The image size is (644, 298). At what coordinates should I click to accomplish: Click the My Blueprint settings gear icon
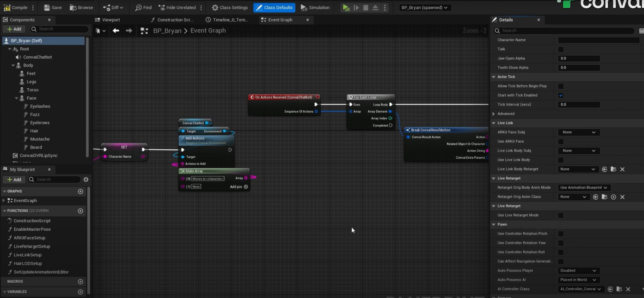(86, 179)
